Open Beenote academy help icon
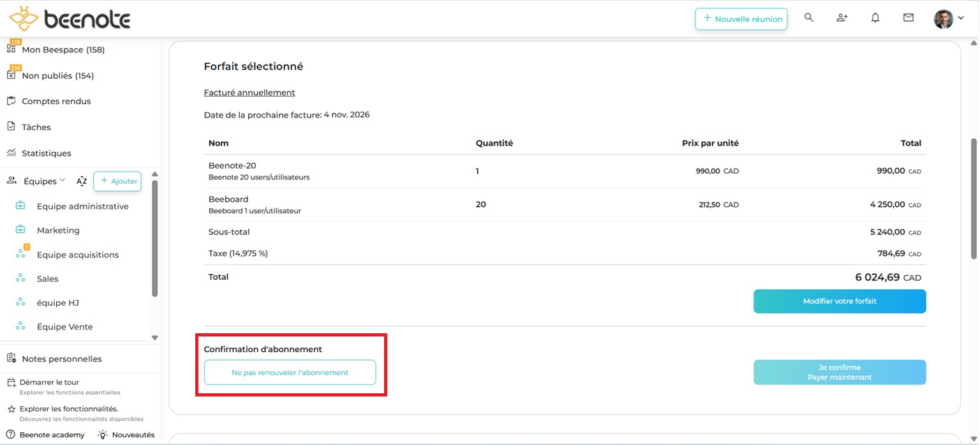 (x=11, y=435)
